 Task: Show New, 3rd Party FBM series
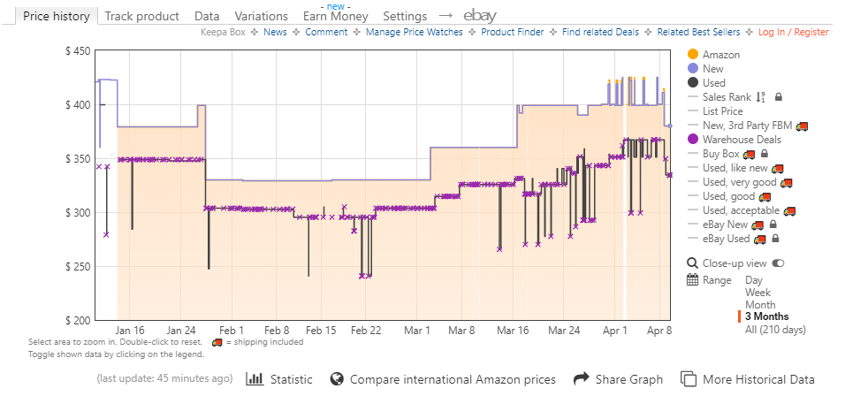tap(747, 126)
